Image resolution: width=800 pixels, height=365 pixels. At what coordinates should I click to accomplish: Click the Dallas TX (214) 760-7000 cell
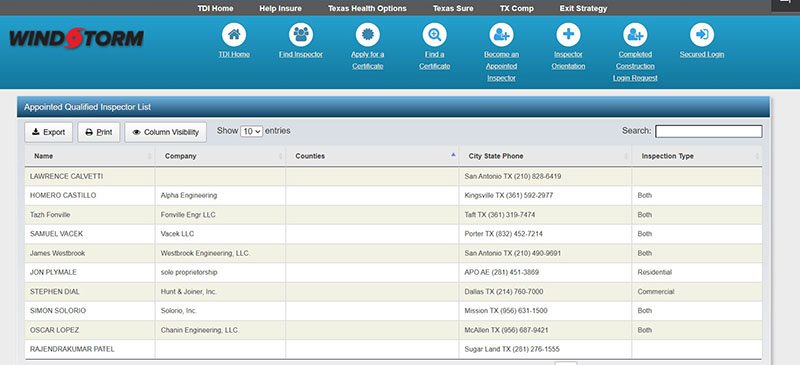coord(545,291)
